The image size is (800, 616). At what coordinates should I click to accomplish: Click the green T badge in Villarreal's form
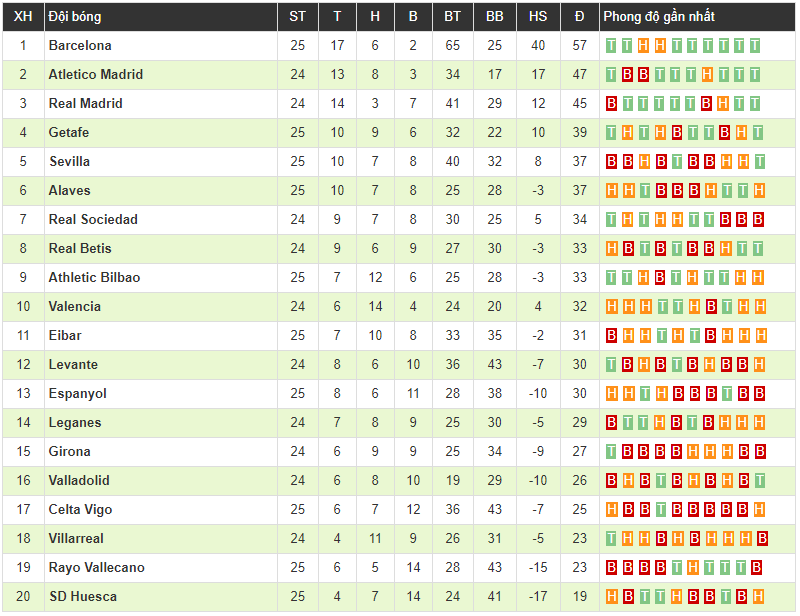(612, 538)
